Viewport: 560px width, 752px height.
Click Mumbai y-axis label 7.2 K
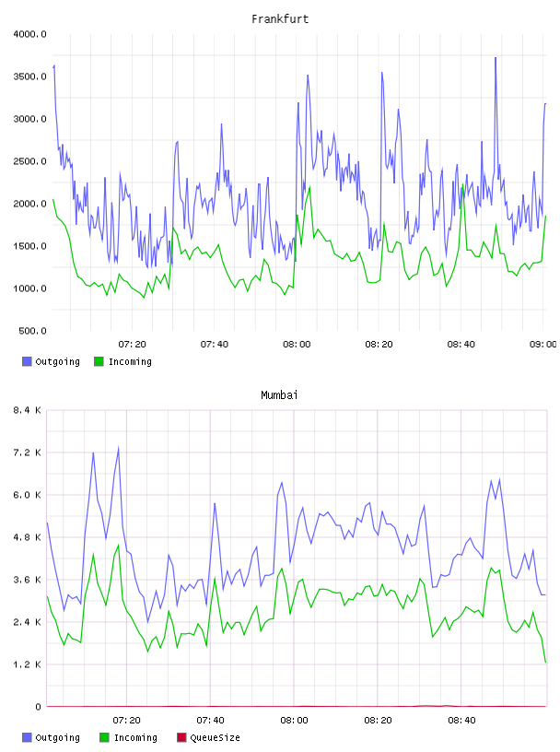coord(28,452)
